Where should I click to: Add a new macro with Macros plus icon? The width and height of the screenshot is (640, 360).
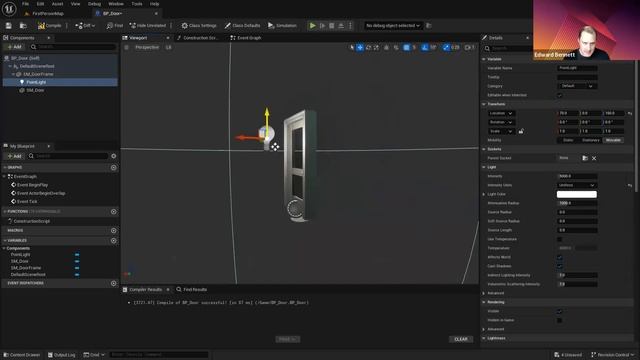[x=113, y=230]
